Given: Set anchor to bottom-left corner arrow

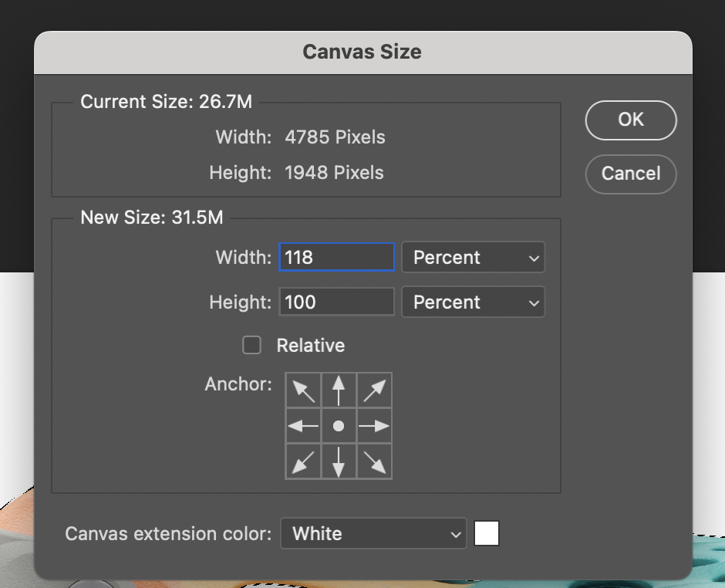Looking at the screenshot, I should point(303,461).
